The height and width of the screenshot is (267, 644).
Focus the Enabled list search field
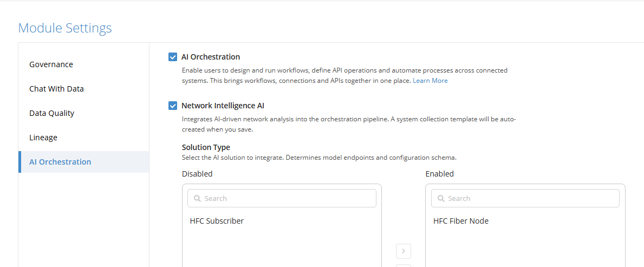pyautogui.click(x=525, y=198)
